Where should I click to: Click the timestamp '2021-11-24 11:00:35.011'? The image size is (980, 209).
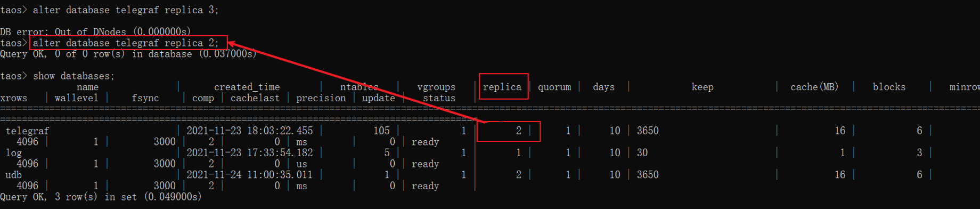pos(249,175)
